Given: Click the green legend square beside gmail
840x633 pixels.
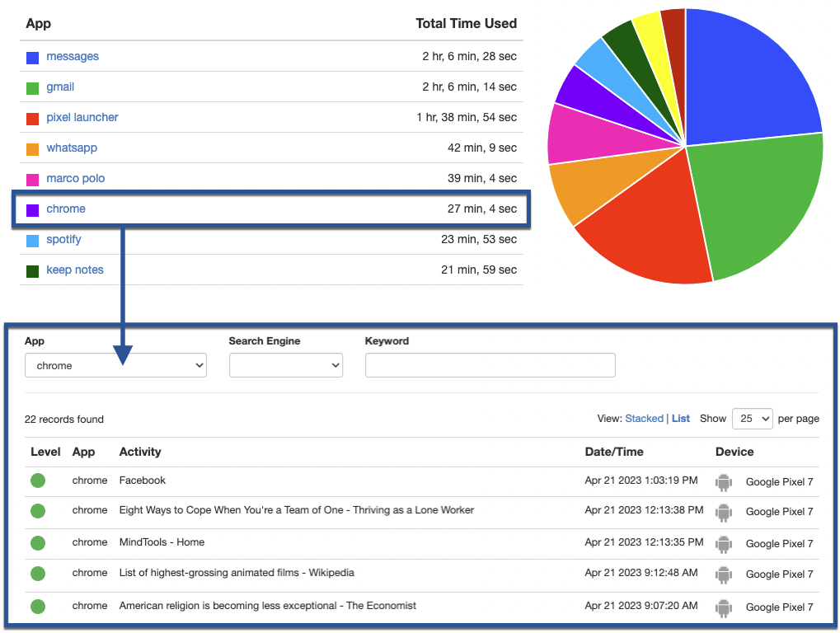Looking at the screenshot, I should coord(32,87).
